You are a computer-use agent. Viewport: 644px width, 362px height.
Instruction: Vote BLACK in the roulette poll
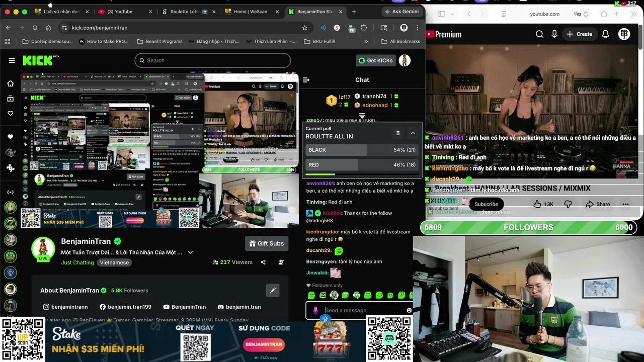point(362,150)
